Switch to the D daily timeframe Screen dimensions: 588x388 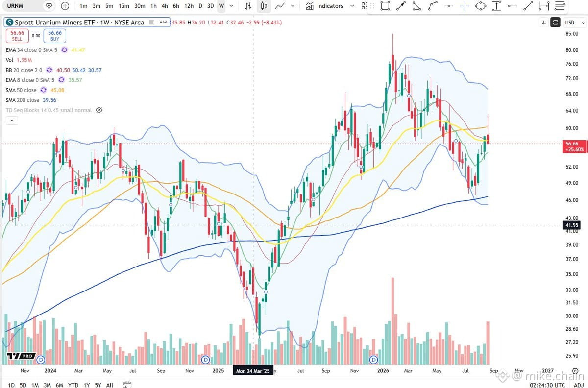click(x=200, y=6)
